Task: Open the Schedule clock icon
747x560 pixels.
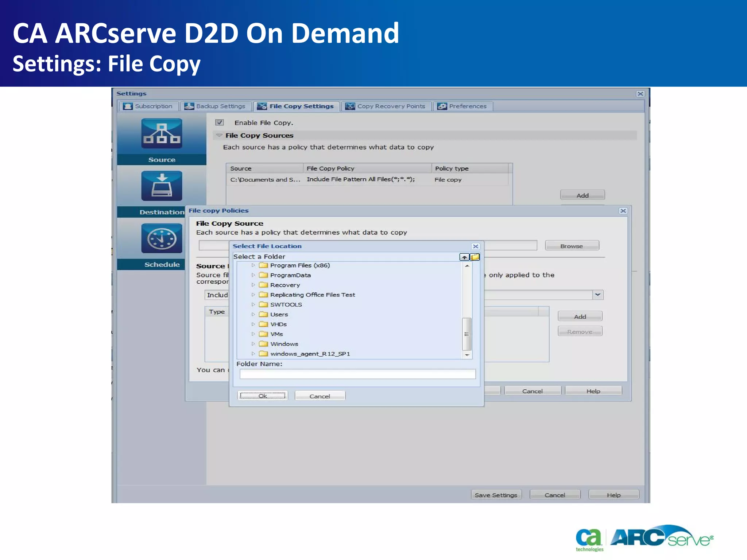Action: 162,238
